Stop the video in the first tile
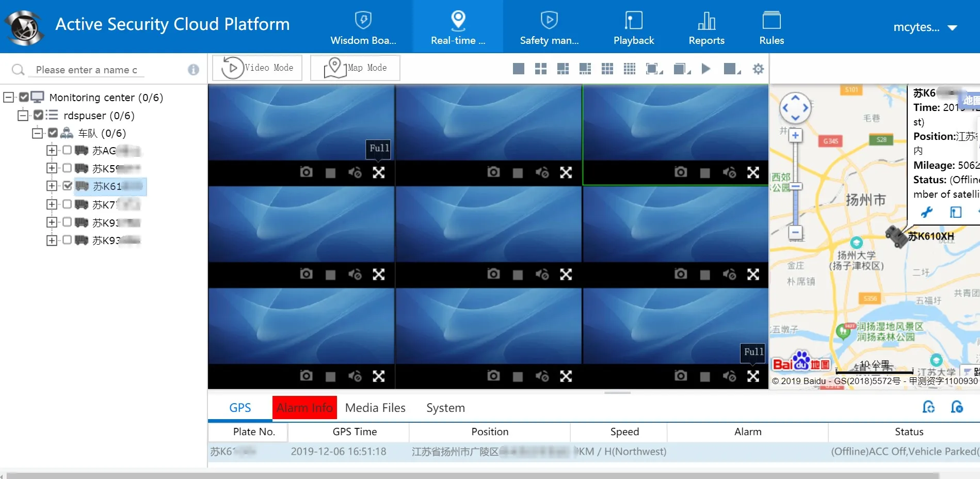This screenshot has width=980, height=479. [330, 172]
